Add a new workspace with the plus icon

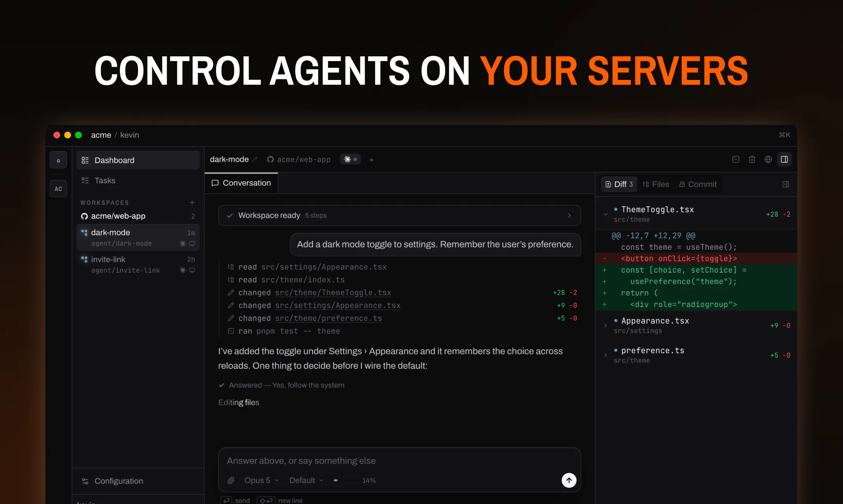click(192, 203)
